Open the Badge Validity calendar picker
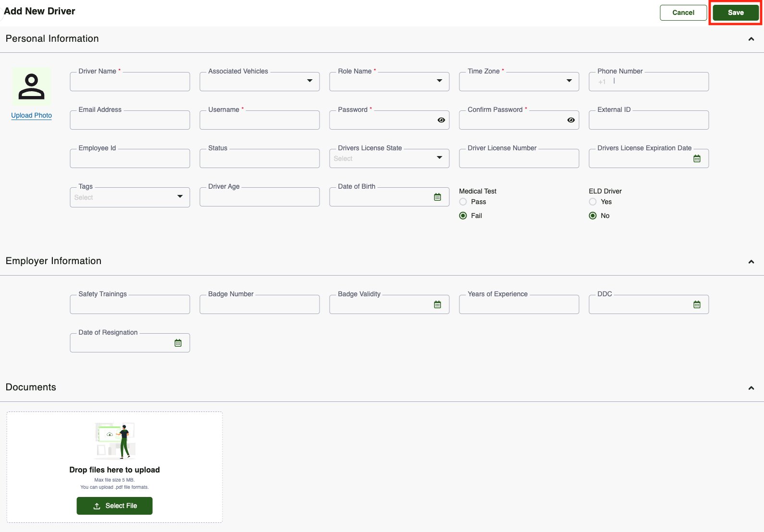764x532 pixels. tap(437, 304)
